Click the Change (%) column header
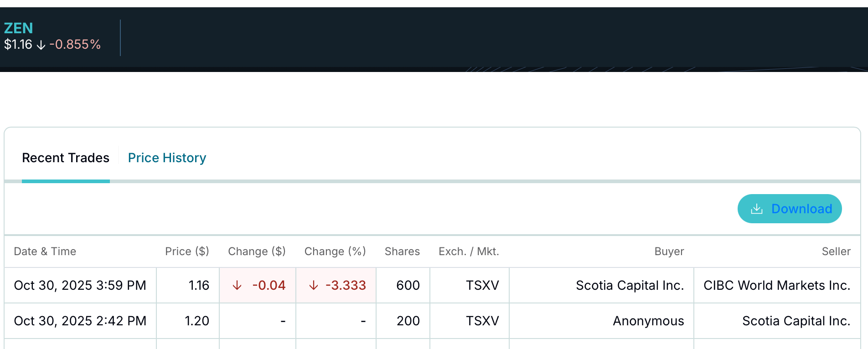 coord(335,251)
